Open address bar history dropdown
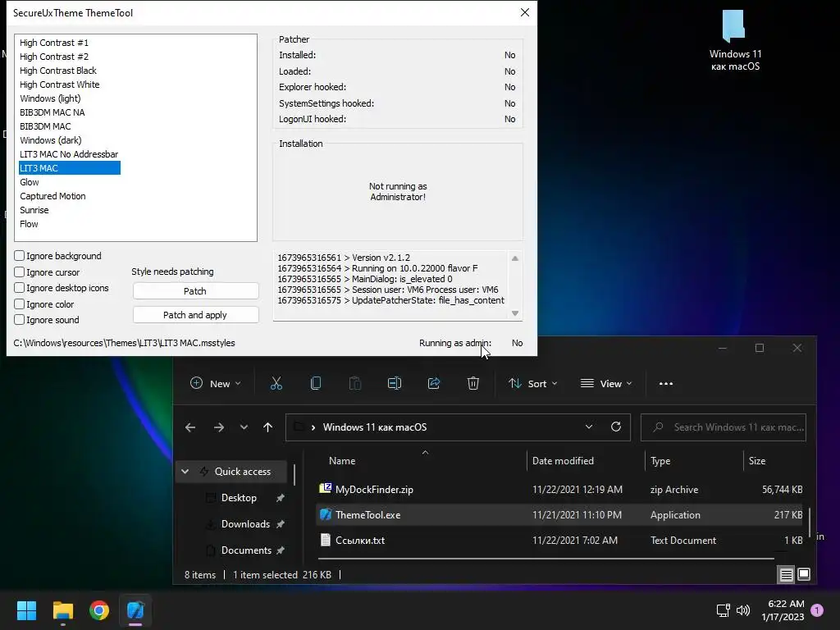The width and height of the screenshot is (840, 630). click(589, 427)
